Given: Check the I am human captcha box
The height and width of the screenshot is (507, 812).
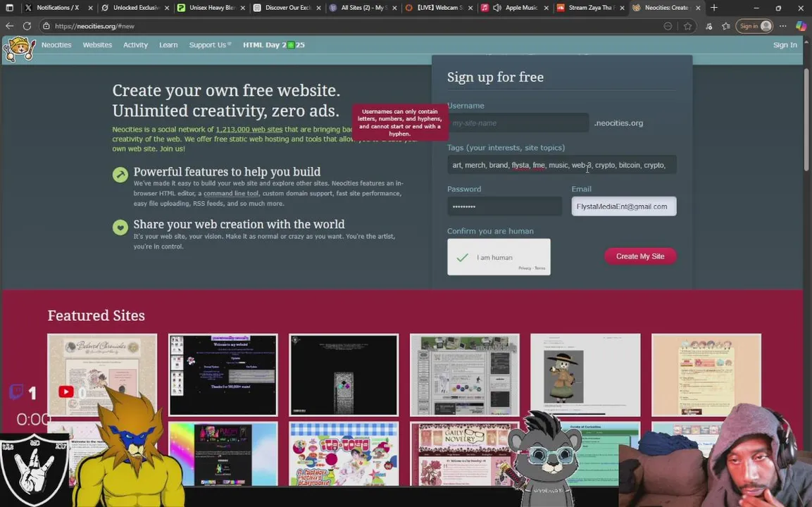Looking at the screenshot, I should (x=463, y=258).
